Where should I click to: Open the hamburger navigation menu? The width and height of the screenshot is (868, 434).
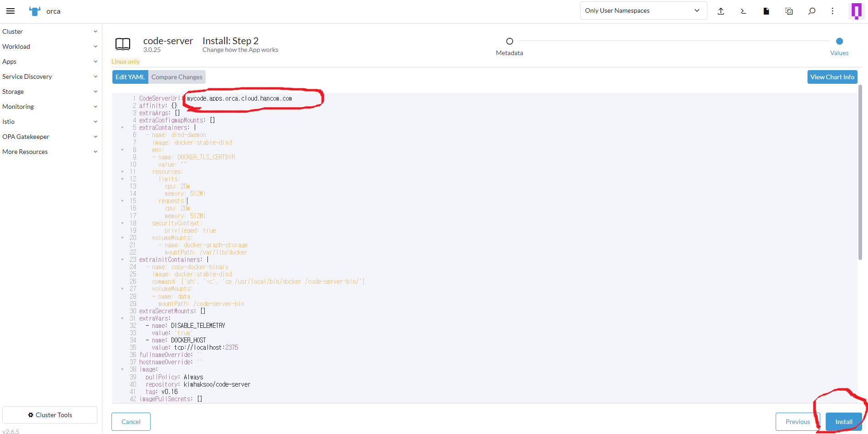click(x=10, y=11)
